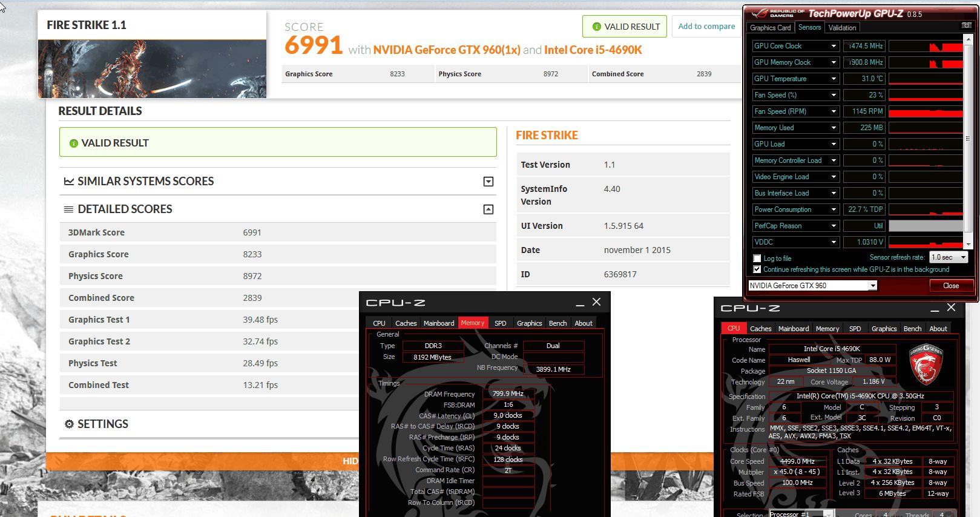Open SPD tab in Memory CPU-Z window
The image size is (980, 517).
501,323
